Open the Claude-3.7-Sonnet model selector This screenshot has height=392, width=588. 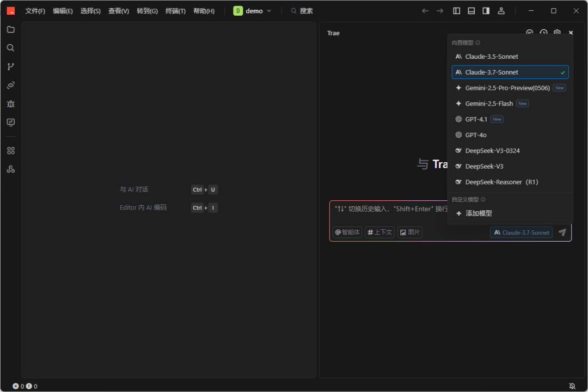coord(521,232)
